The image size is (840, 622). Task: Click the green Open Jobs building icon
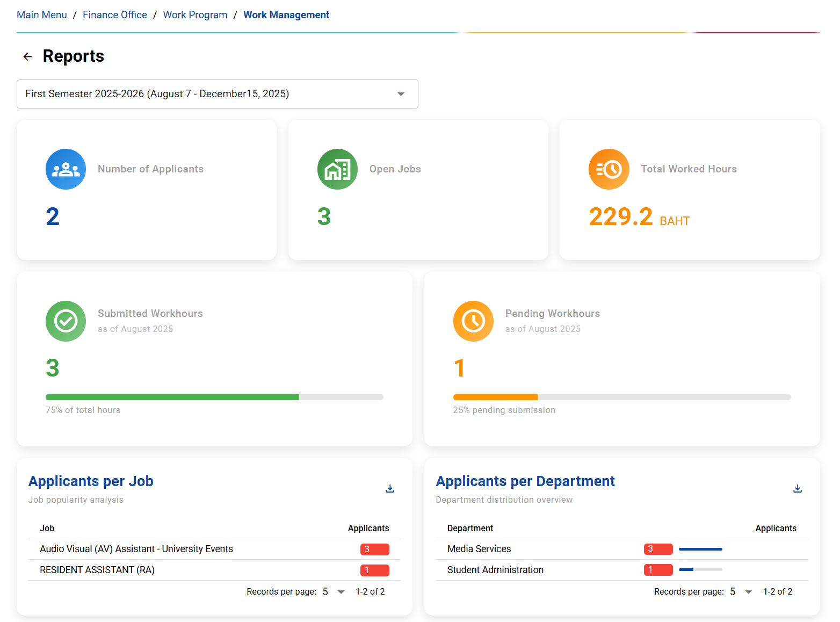(x=337, y=169)
